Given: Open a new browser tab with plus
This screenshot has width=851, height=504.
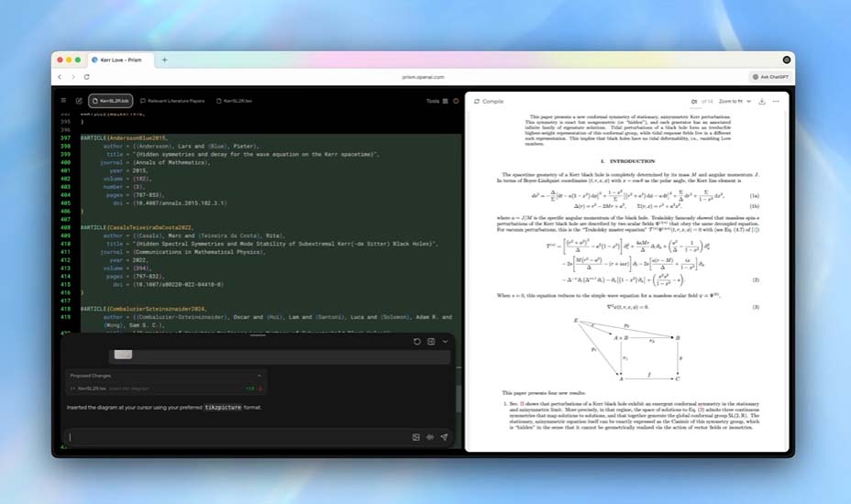Looking at the screenshot, I should [164, 60].
